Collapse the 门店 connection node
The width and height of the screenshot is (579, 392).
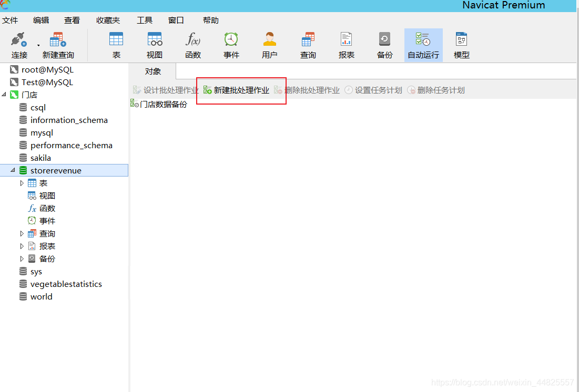pyautogui.click(x=4, y=95)
